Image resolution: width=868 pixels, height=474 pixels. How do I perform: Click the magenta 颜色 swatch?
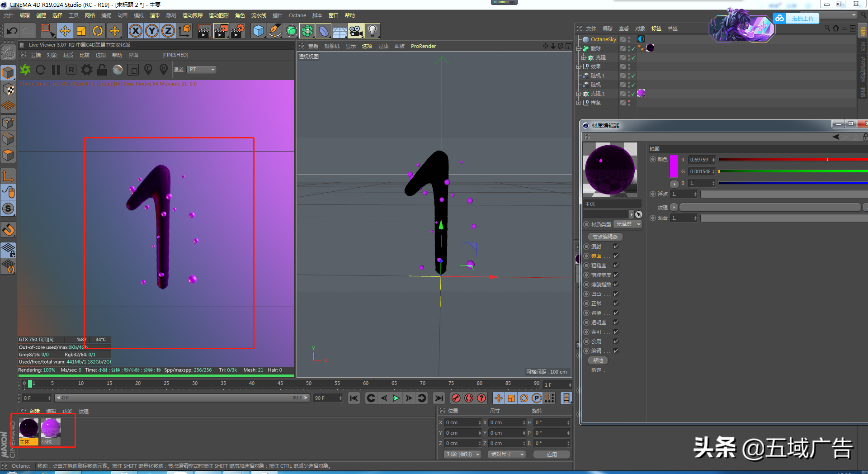(674, 166)
